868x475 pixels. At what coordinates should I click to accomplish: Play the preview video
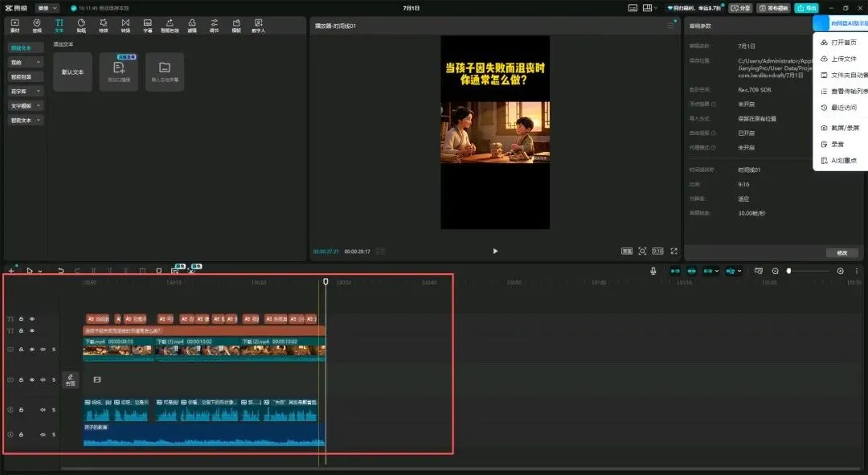pos(495,251)
